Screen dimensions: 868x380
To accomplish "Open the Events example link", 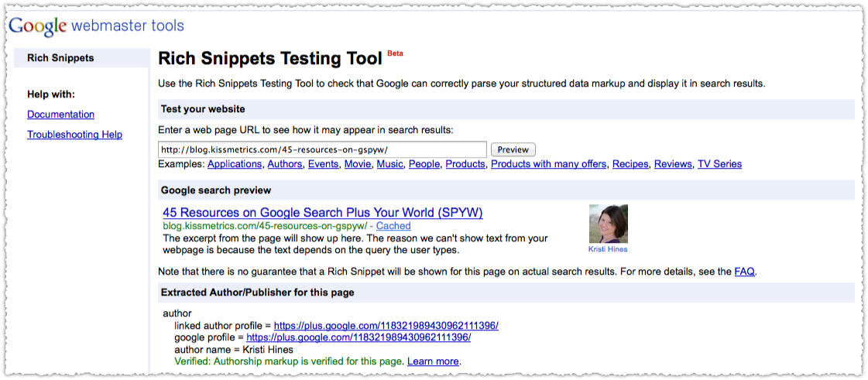I will click(x=324, y=164).
